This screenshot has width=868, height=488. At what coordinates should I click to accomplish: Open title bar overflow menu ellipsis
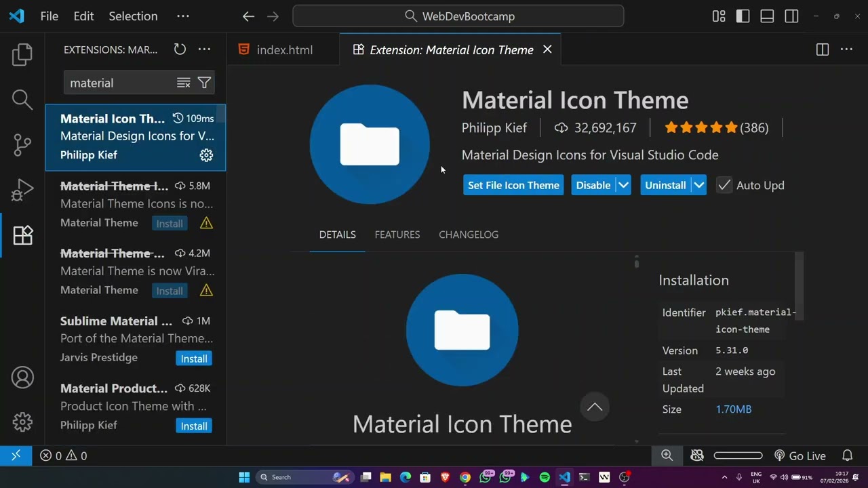coord(183,16)
